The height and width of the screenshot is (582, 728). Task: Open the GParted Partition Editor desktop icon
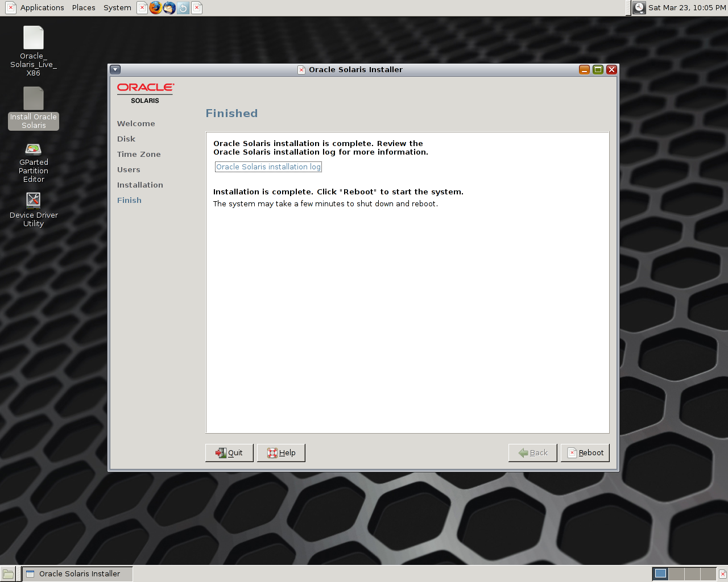[x=34, y=150]
